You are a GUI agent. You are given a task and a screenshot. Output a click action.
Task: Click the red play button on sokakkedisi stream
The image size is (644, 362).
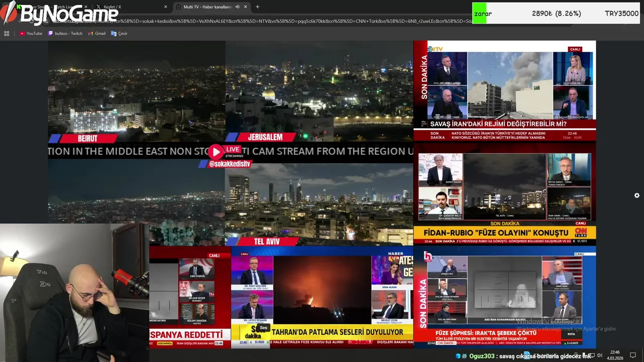pos(215,152)
